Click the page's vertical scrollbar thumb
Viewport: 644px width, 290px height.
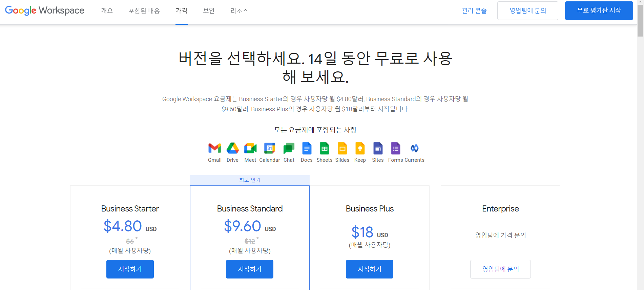pyautogui.click(x=640, y=20)
